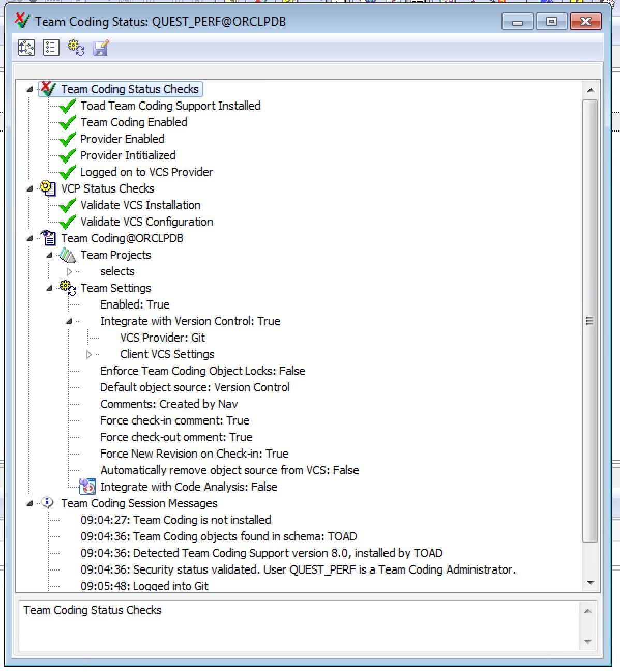
Task: Collapse the Team Coding Session Messages node
Action: click(x=29, y=504)
